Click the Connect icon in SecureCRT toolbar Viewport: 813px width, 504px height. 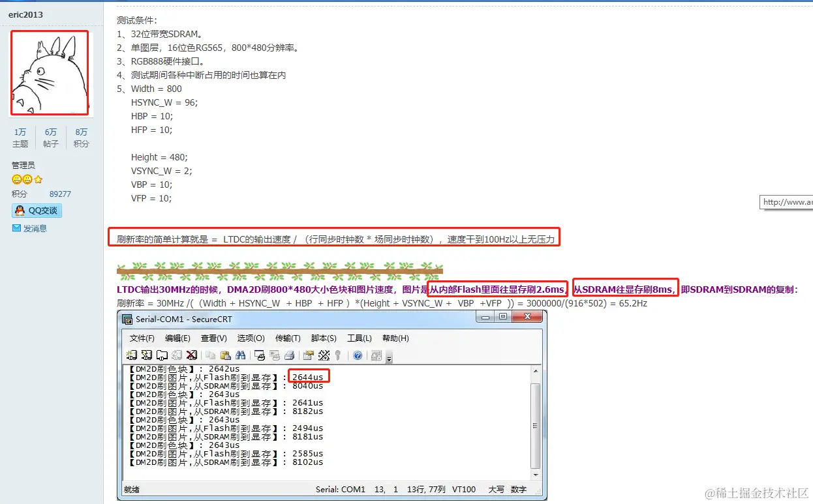[132, 355]
